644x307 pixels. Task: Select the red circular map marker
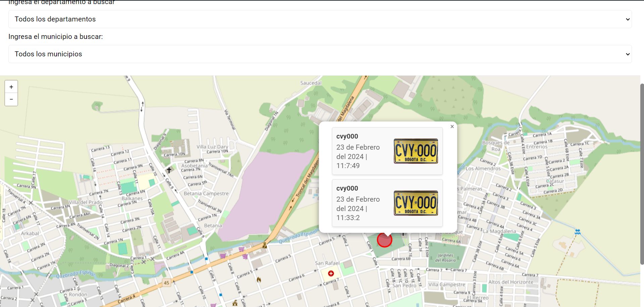[385, 240]
